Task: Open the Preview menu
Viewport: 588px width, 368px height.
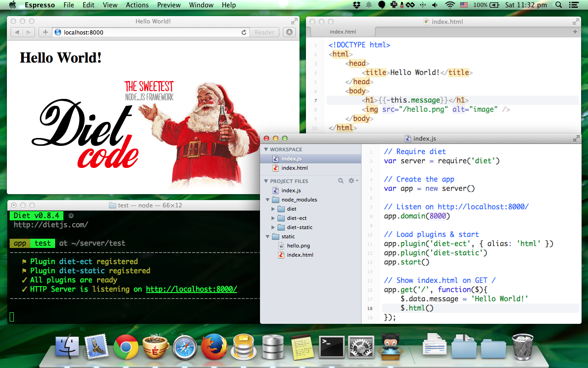Action: (169, 5)
